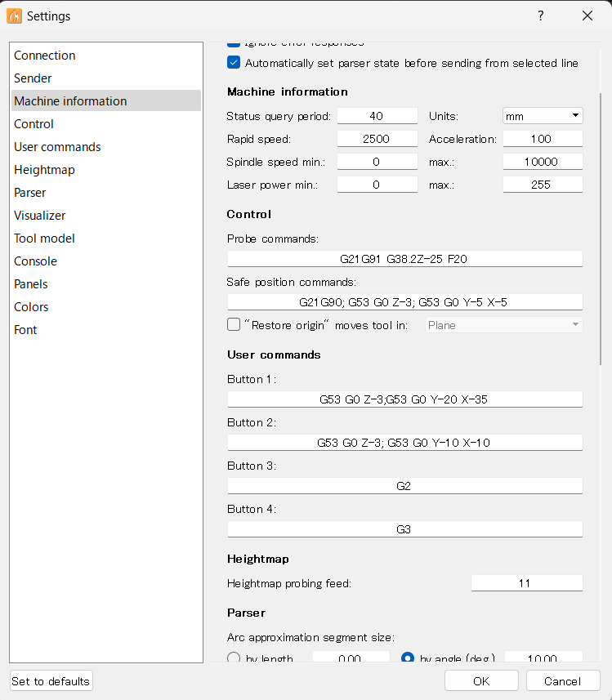Click Set to defaults button
This screenshot has height=700, width=612.
(51, 681)
